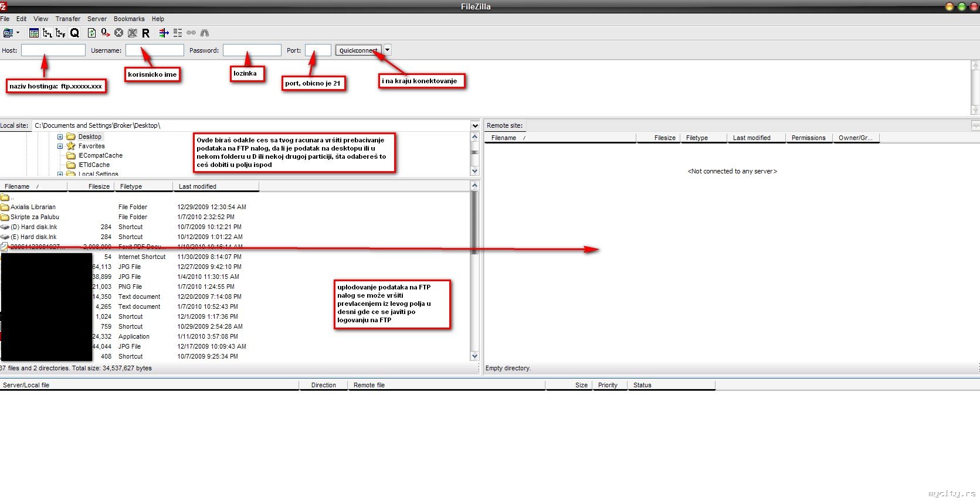This screenshot has width=980, height=501.
Task: Toggle the local directory tree view
Action: pyautogui.click(x=48, y=33)
